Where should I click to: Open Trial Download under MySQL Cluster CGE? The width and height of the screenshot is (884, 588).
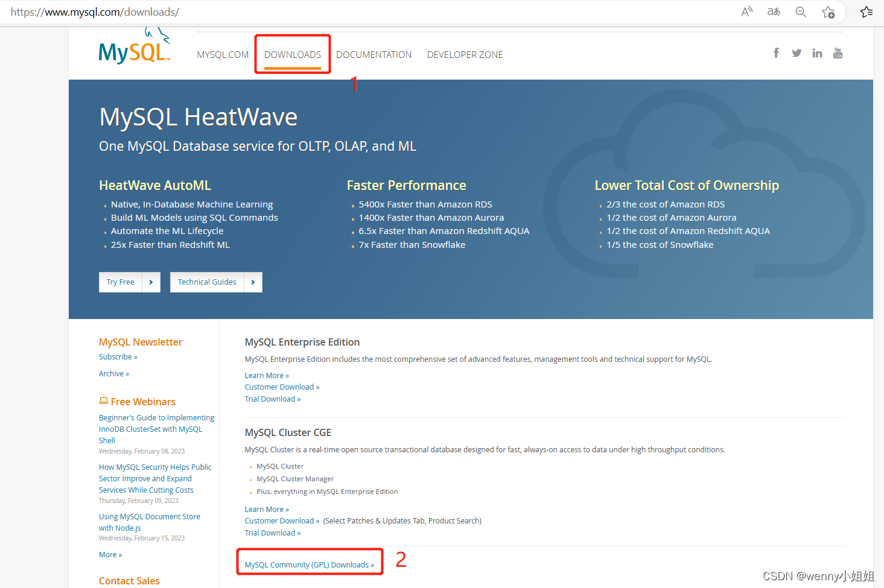tap(273, 533)
